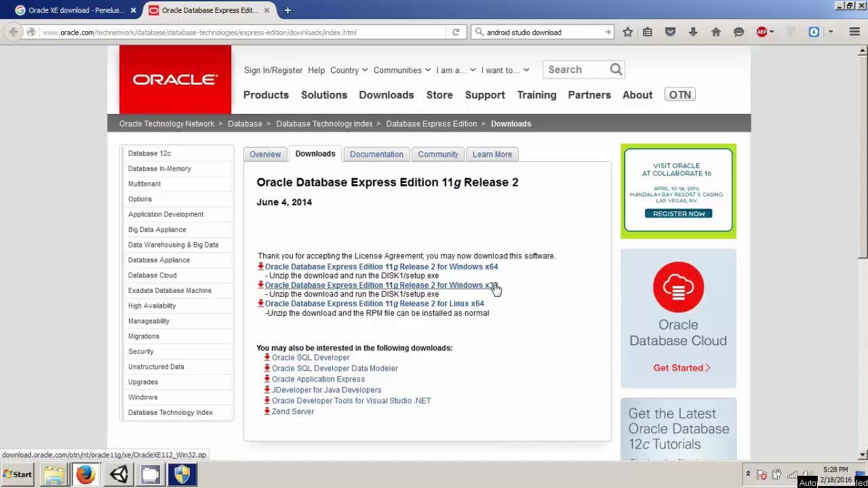This screenshot has width=868, height=488.
Task: Click download arrow beside Oracle SQL Developer
Action: [x=267, y=357]
